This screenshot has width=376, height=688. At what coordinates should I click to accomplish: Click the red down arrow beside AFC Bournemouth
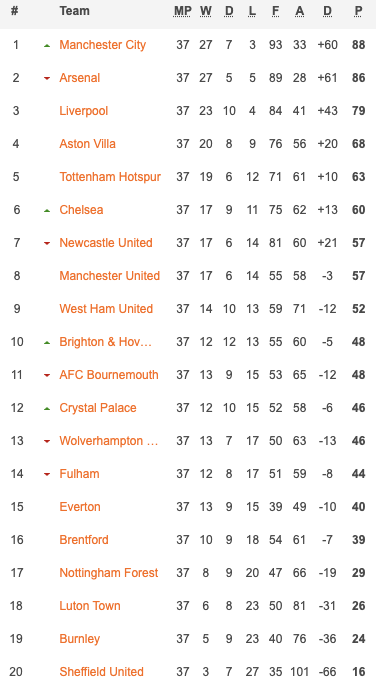47,376
